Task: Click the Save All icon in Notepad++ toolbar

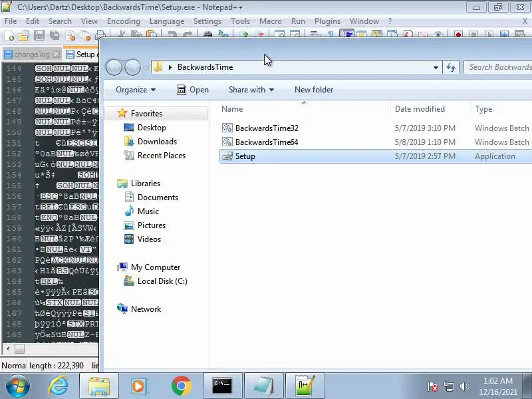Action: (55, 35)
